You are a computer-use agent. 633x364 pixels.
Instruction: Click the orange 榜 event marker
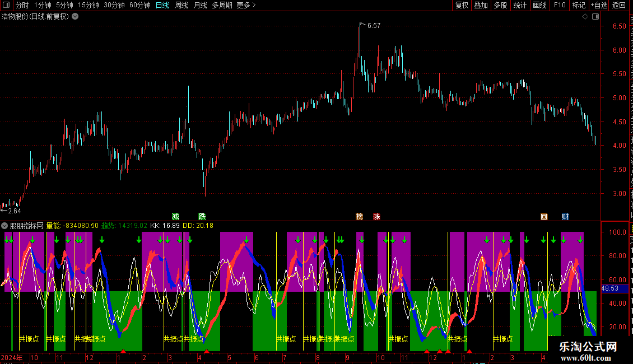[359, 217]
